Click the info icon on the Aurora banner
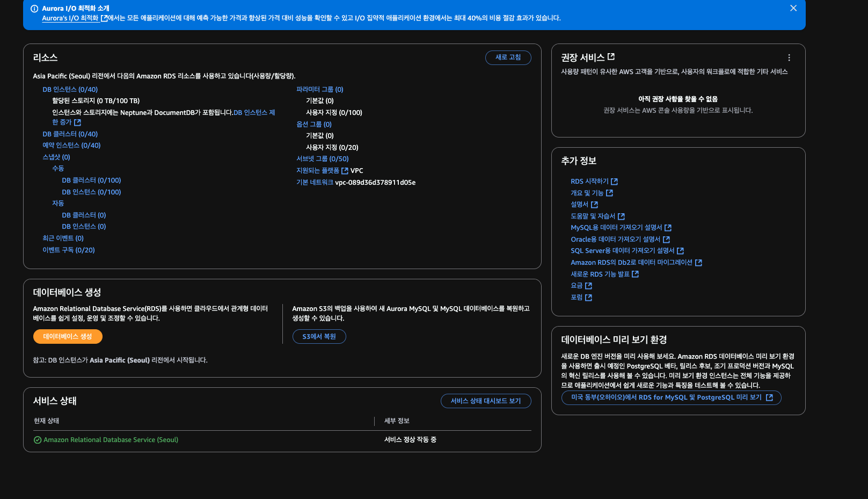Image resolution: width=868 pixels, height=499 pixels. click(x=35, y=8)
